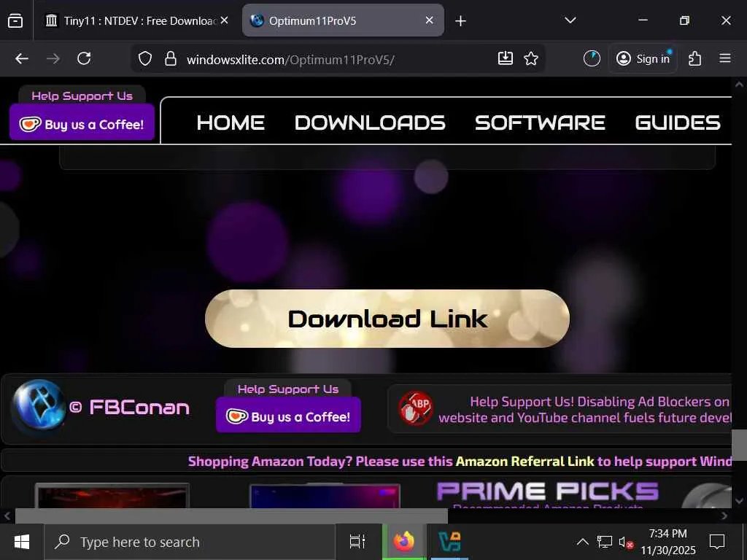Open a new browser tab
747x560 pixels.
click(460, 21)
